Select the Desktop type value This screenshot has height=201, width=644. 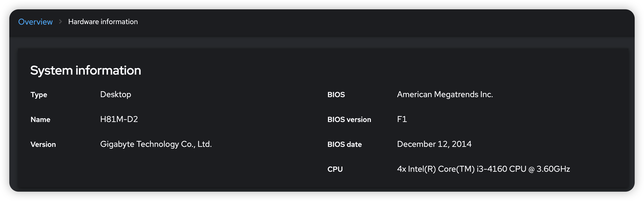click(x=116, y=95)
